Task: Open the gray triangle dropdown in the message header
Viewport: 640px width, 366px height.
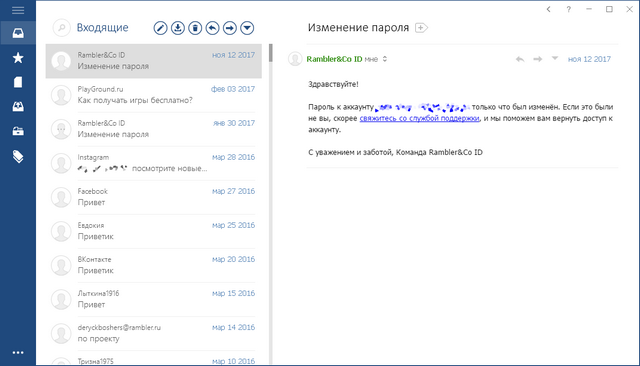Action: [x=555, y=58]
